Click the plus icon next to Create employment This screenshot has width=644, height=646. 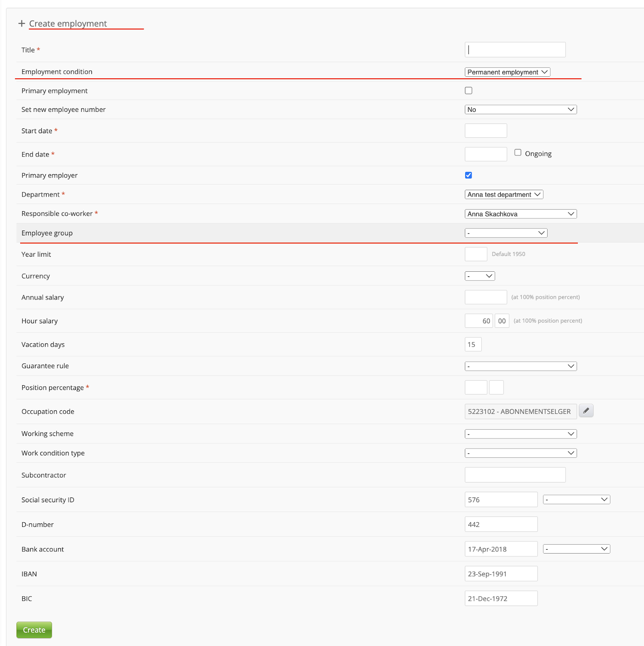[x=22, y=23]
